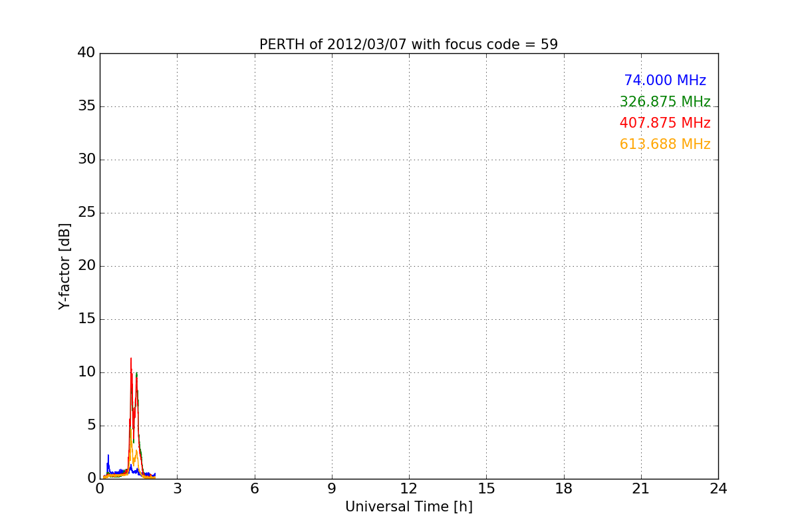
Task: Click the Y-factor [dB] axis label
Action: tap(65, 266)
